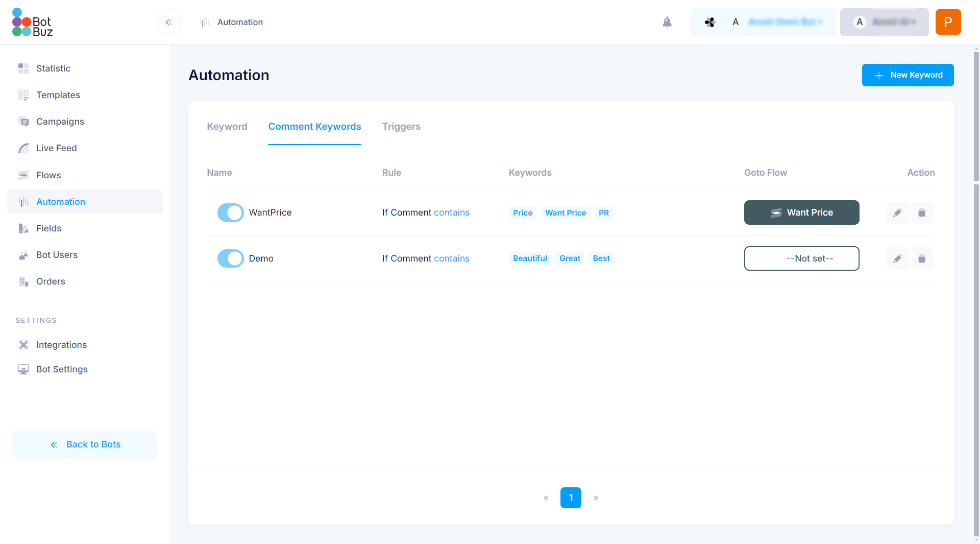
Task: Open the Not set flow selector for Demo
Action: click(x=801, y=258)
